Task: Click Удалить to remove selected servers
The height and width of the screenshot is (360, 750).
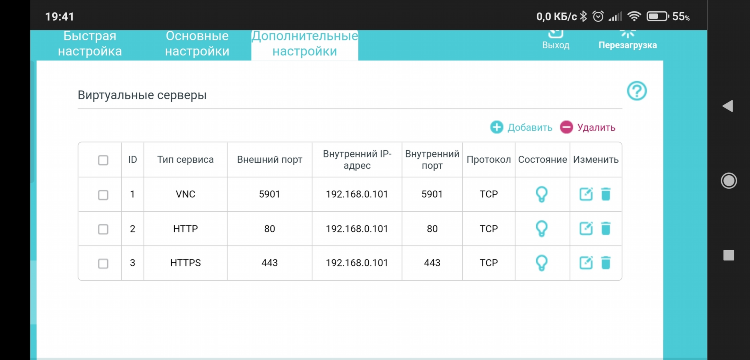Action: [587, 127]
